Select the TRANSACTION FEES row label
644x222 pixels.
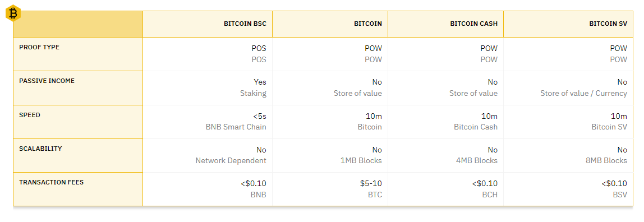tap(52, 182)
